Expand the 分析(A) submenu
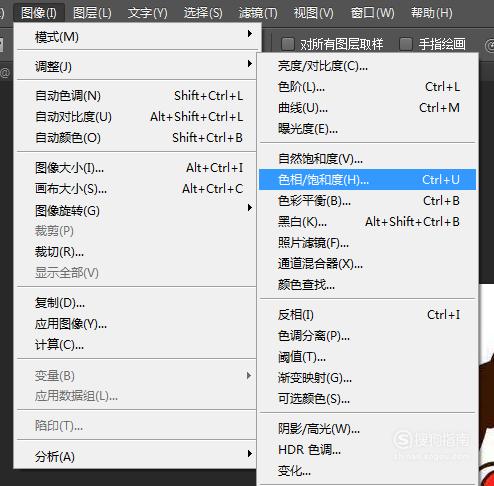The width and height of the screenshot is (494, 486). coord(137,456)
